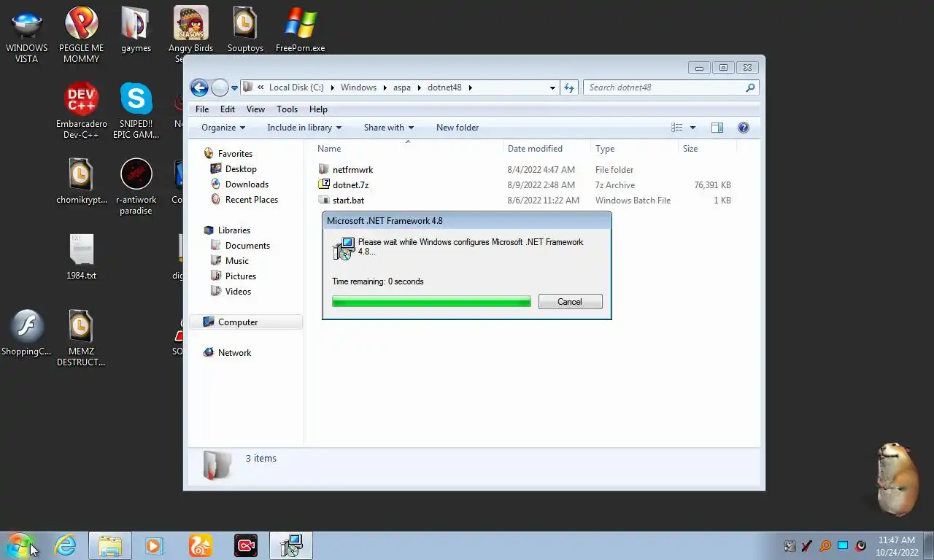Open Include in library dropdown
934x560 pixels.
click(304, 128)
